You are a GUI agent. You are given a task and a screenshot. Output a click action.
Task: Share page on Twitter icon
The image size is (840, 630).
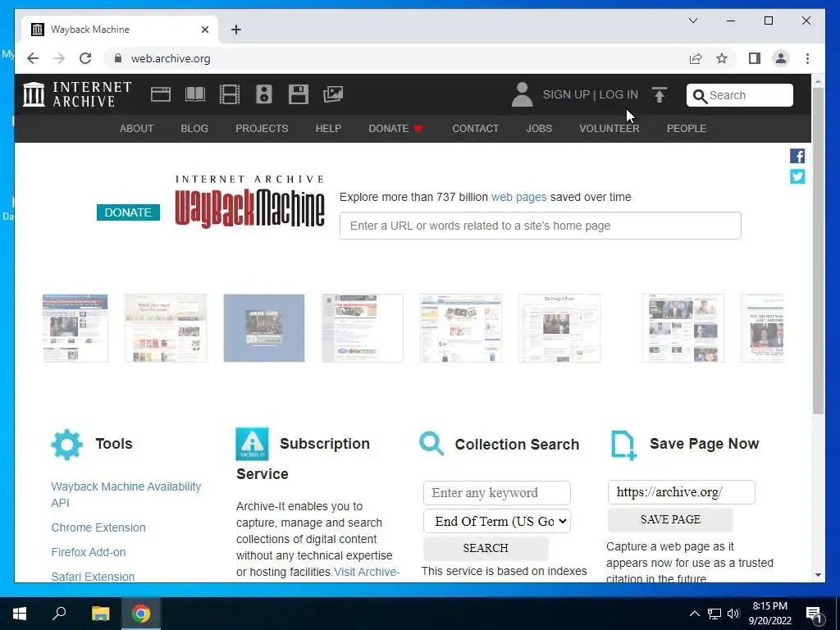point(797,176)
